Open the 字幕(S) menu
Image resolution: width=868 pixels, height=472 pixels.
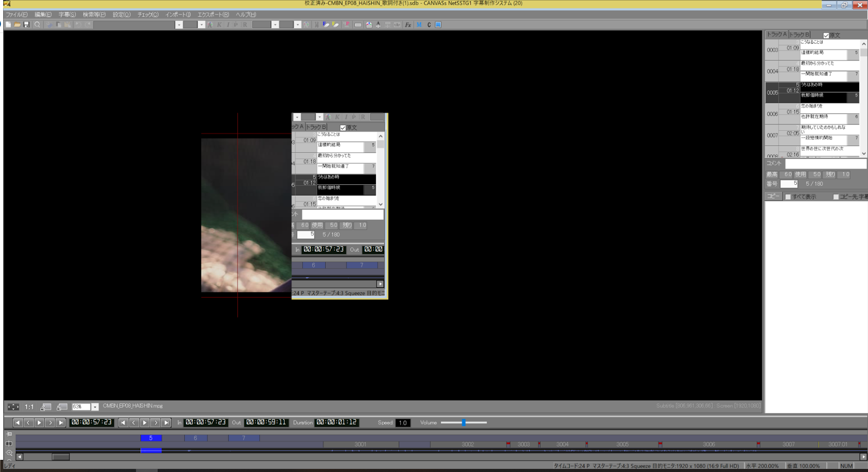tap(67, 14)
